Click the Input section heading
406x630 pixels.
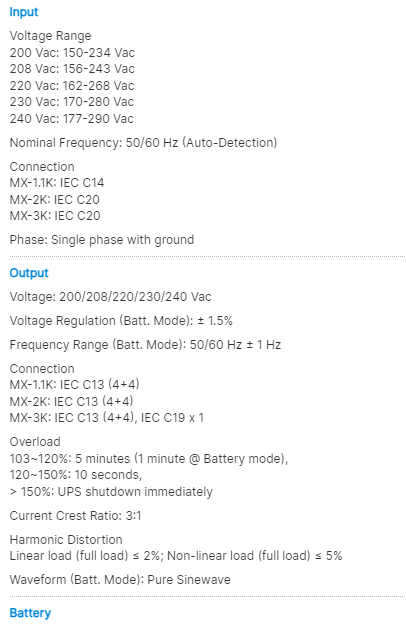[x=24, y=12]
